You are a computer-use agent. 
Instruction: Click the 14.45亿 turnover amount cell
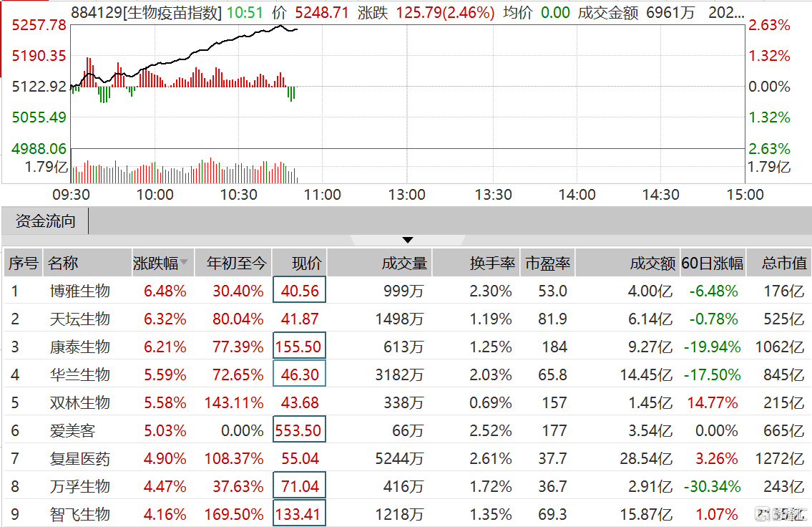(x=646, y=375)
